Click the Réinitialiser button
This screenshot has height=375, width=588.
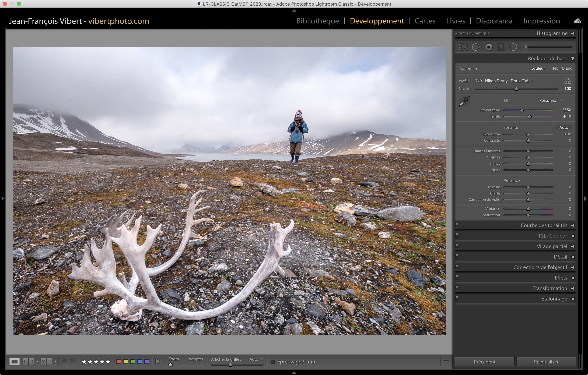(546, 362)
